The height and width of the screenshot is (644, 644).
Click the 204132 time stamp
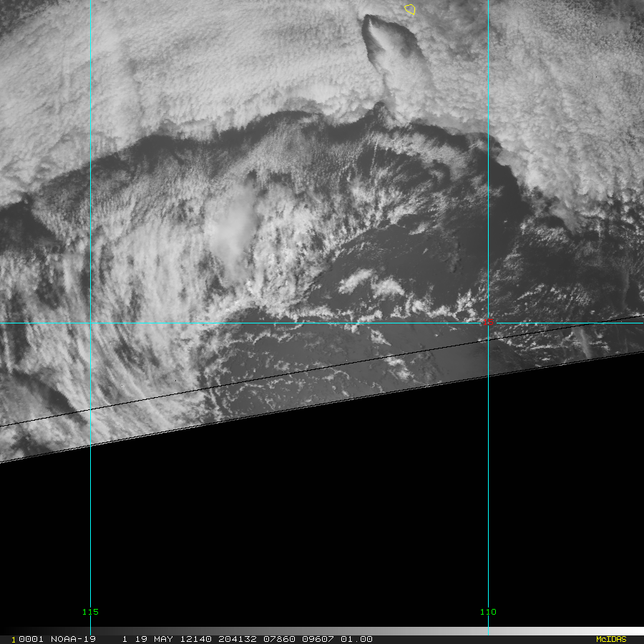238,639
